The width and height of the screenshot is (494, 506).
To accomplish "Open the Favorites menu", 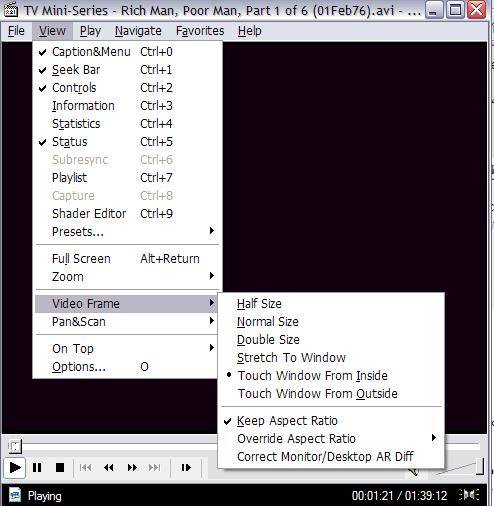I will [x=200, y=31].
